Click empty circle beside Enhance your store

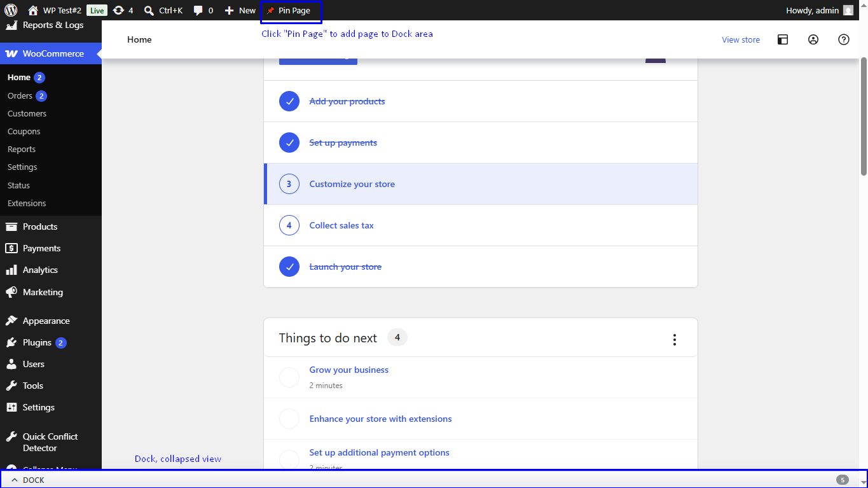pyautogui.click(x=289, y=419)
